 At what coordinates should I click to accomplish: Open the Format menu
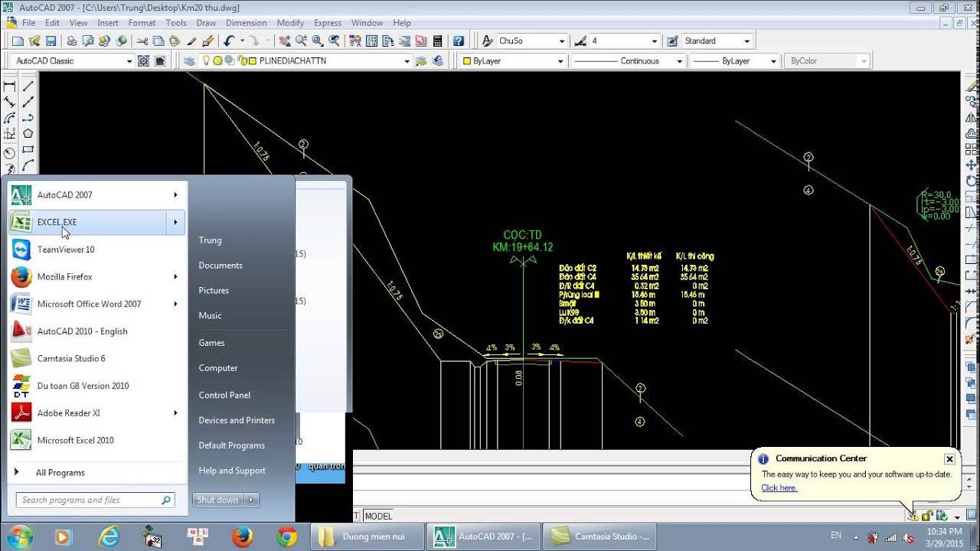click(x=142, y=23)
